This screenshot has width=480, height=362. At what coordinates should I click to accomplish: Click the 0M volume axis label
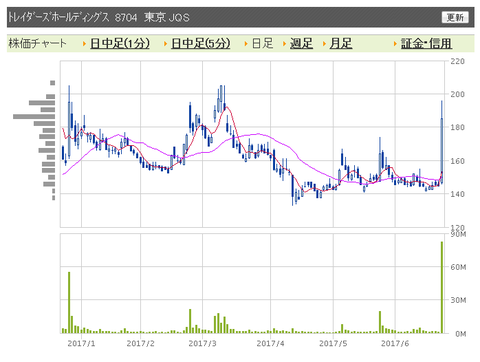[x=460, y=334]
